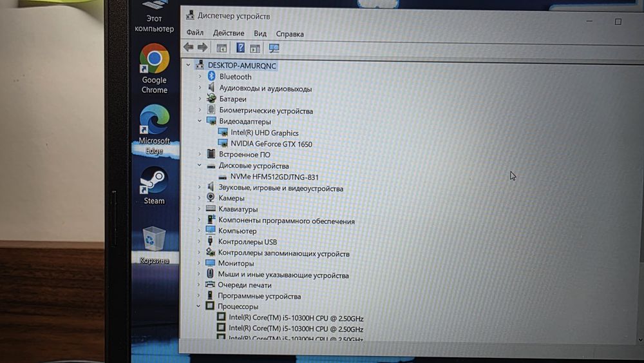Screen dimensions: 644x363
Task: Click the Видеоадаптеры display adapter icon
Action: (x=211, y=121)
